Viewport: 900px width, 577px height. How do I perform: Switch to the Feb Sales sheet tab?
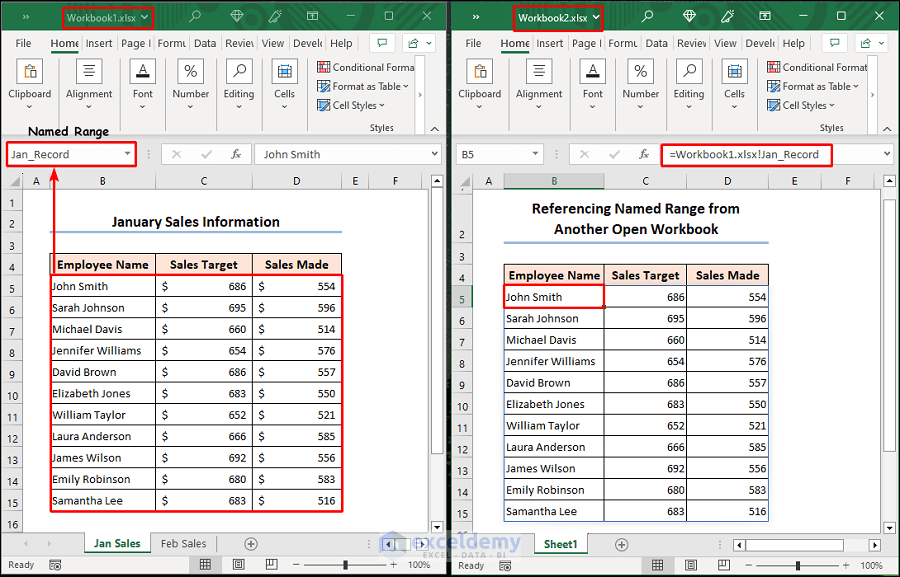pos(183,544)
